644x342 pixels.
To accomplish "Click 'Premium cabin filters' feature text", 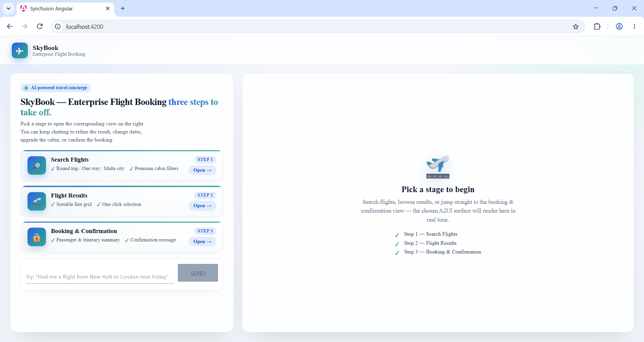I will click(x=156, y=168).
